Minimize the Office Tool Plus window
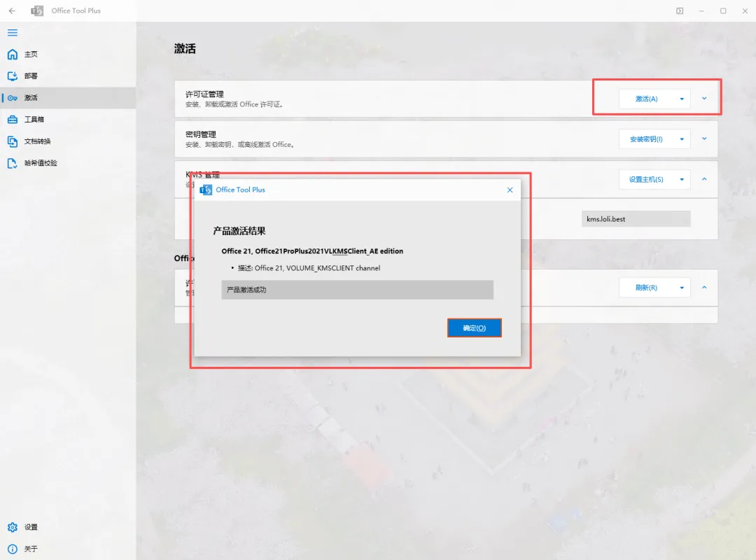 (x=701, y=10)
